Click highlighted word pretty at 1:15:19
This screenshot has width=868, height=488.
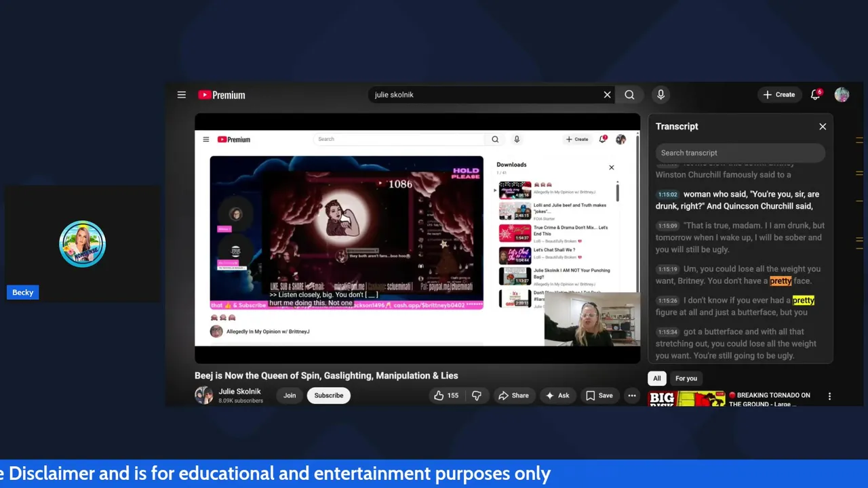(781, 281)
